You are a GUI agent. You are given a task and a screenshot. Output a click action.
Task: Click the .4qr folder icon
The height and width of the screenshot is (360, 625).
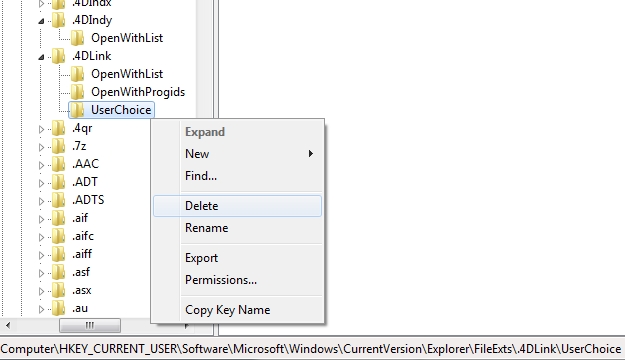tap(59, 128)
